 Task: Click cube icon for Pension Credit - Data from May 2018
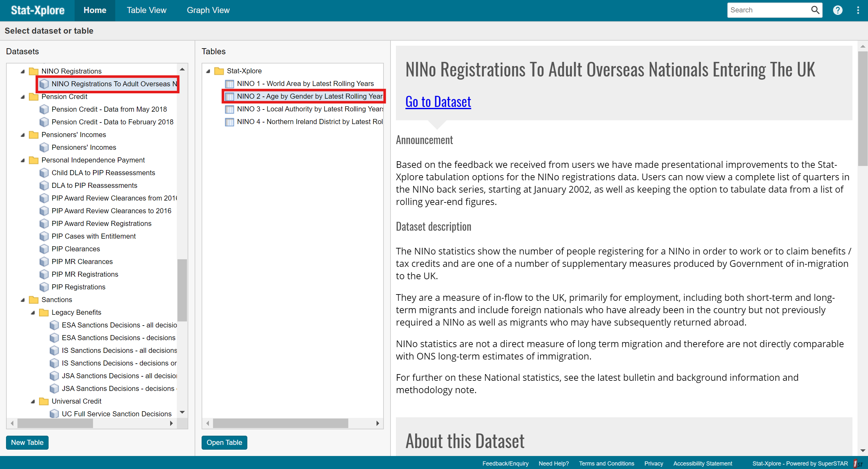[x=44, y=109]
